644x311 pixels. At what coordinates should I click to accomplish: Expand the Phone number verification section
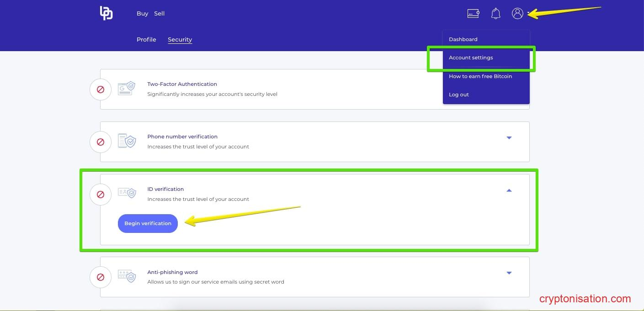(x=509, y=138)
